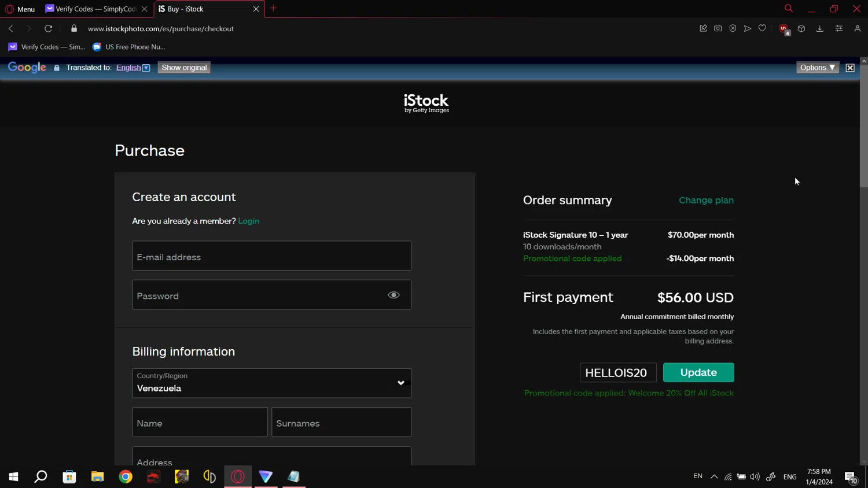This screenshot has height=488, width=868.
Task: Click the page vertical scrollbar
Action: click(863, 127)
